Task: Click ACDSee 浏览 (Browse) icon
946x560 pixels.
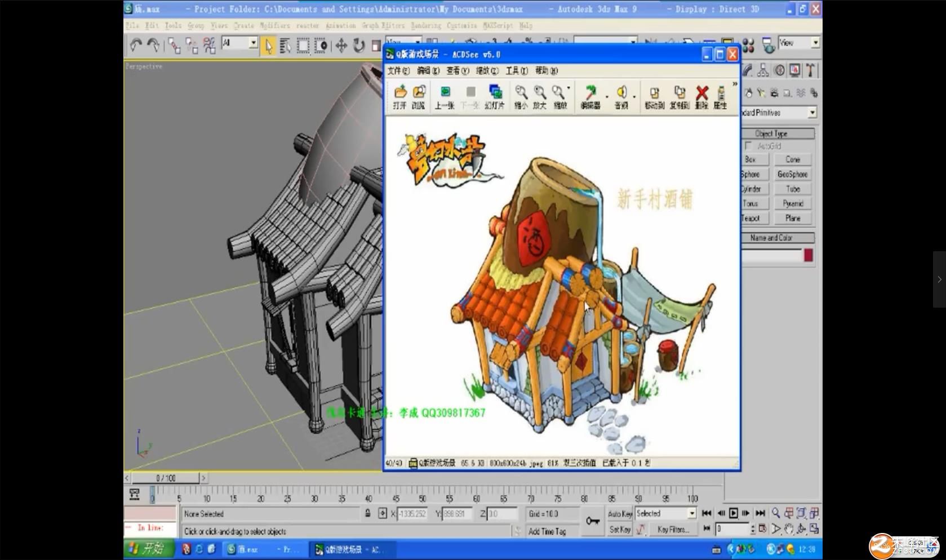Action: tap(419, 97)
